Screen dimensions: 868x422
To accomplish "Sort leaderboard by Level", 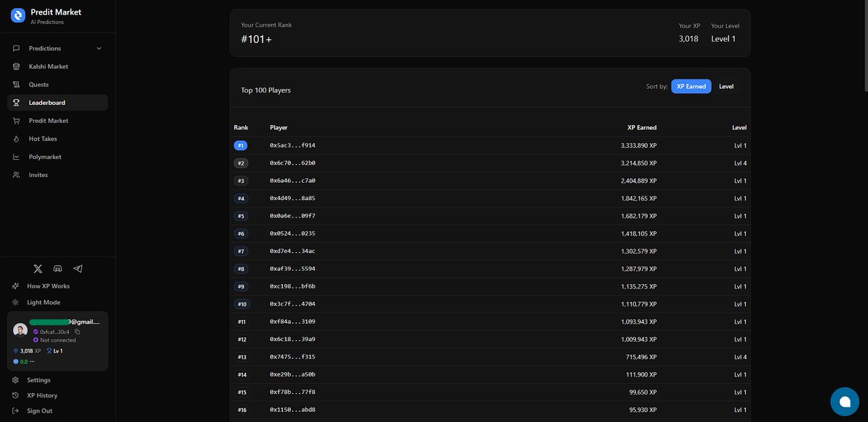I will click(x=726, y=86).
